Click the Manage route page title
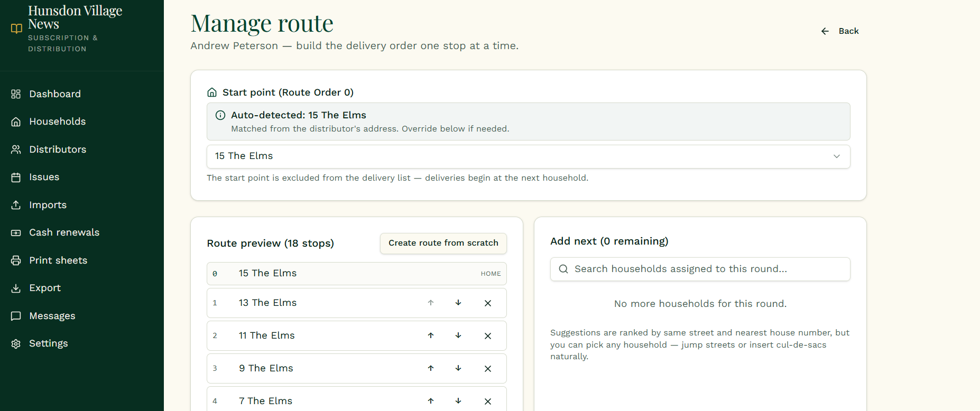Viewport: 980px width, 411px height. [262, 23]
